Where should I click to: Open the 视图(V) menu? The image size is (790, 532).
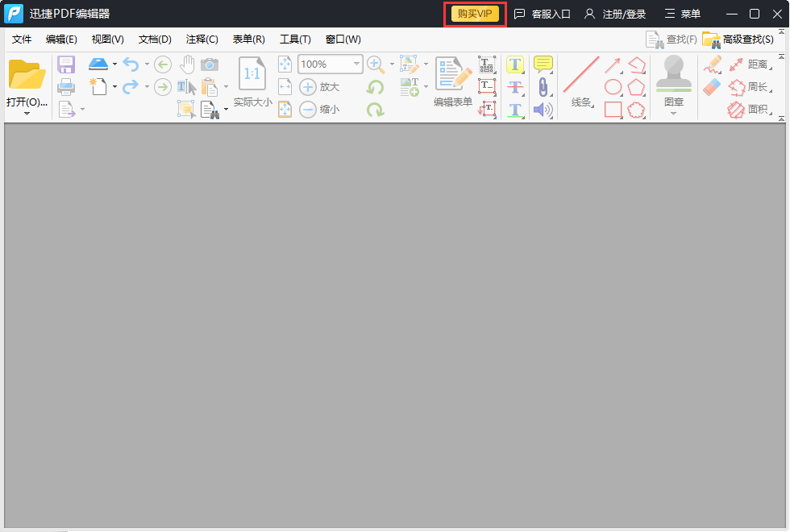pyautogui.click(x=108, y=39)
